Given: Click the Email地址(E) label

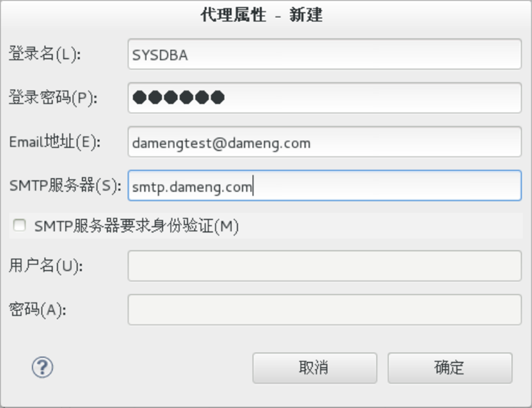Looking at the screenshot, I should (55, 142).
